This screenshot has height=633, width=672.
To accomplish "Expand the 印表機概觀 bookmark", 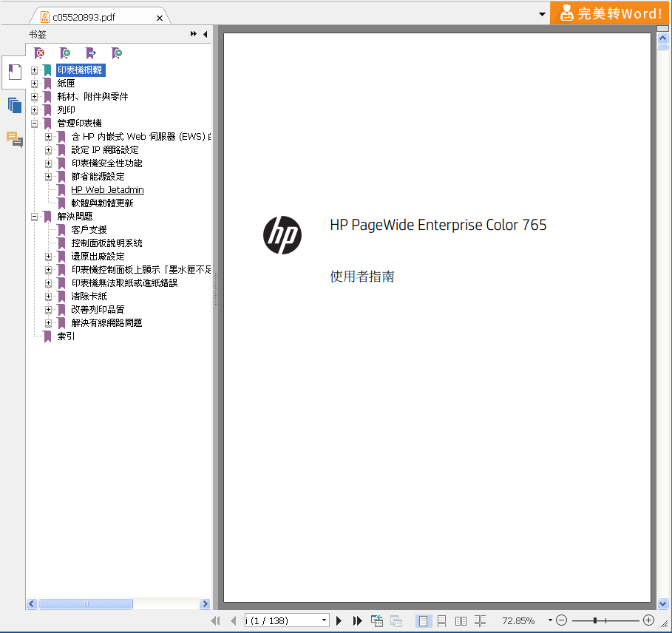I will point(34,70).
